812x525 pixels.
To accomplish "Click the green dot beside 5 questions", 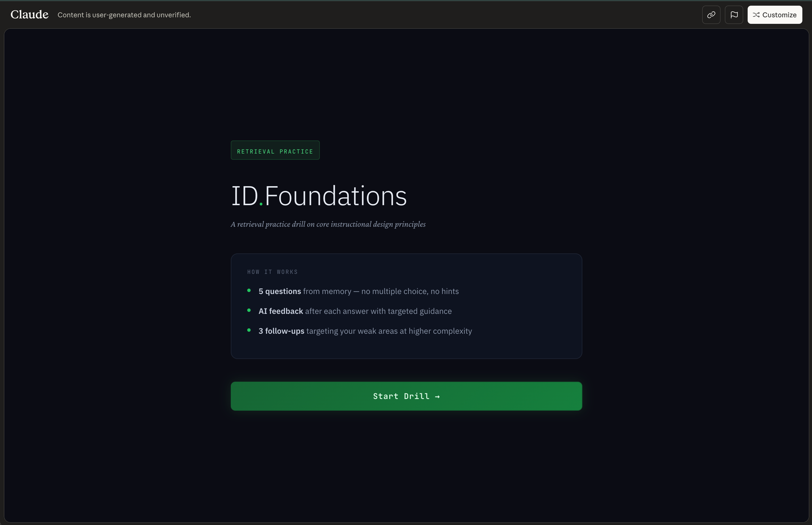I will (x=249, y=291).
